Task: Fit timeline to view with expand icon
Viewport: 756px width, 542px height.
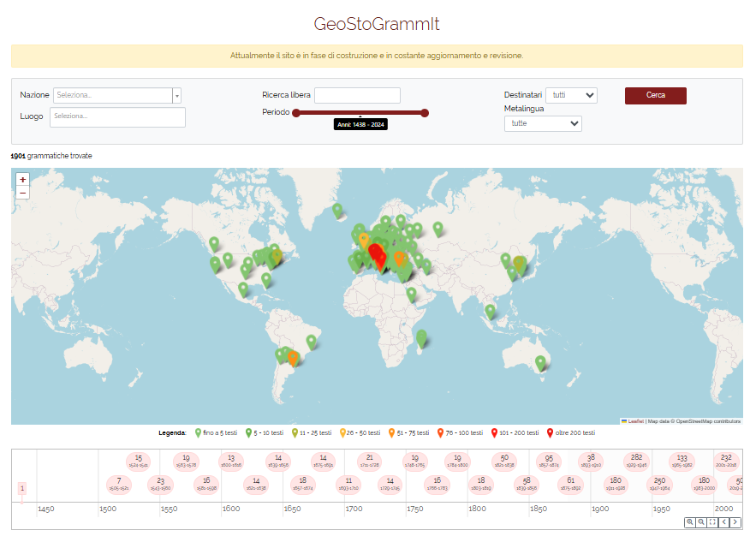Action: tap(712, 522)
